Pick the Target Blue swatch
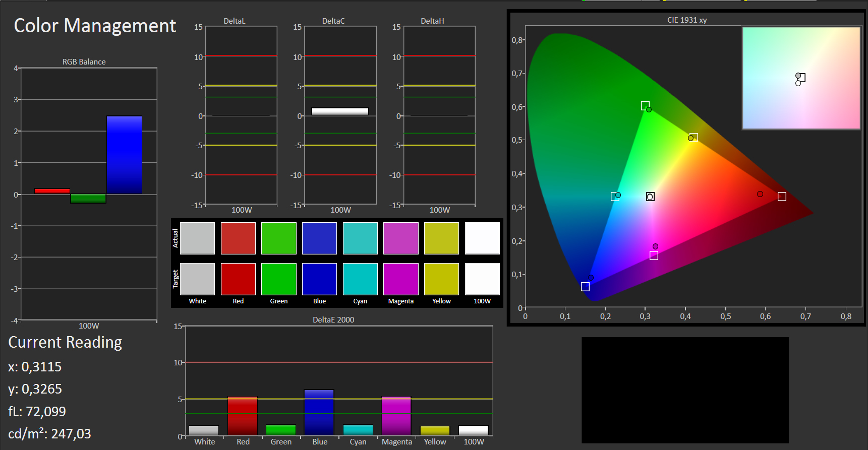 (x=319, y=279)
